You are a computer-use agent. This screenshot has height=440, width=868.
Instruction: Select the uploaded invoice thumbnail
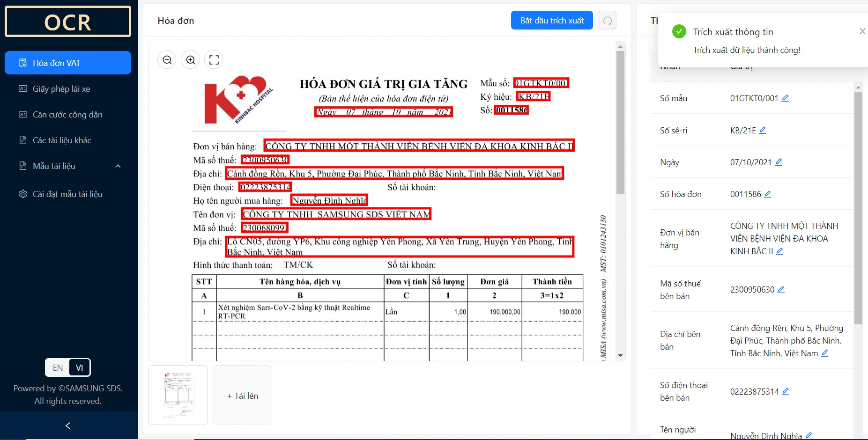178,395
